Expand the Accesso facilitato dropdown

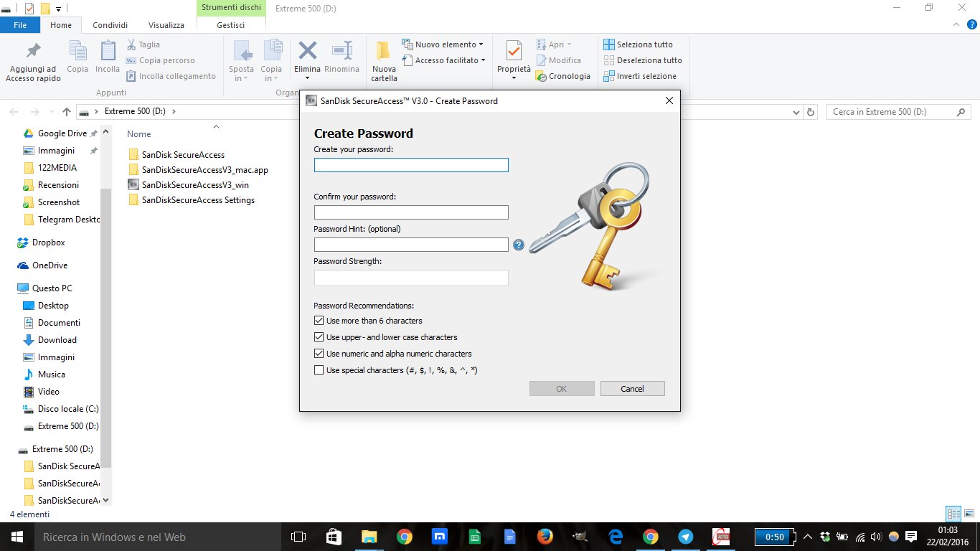484,60
